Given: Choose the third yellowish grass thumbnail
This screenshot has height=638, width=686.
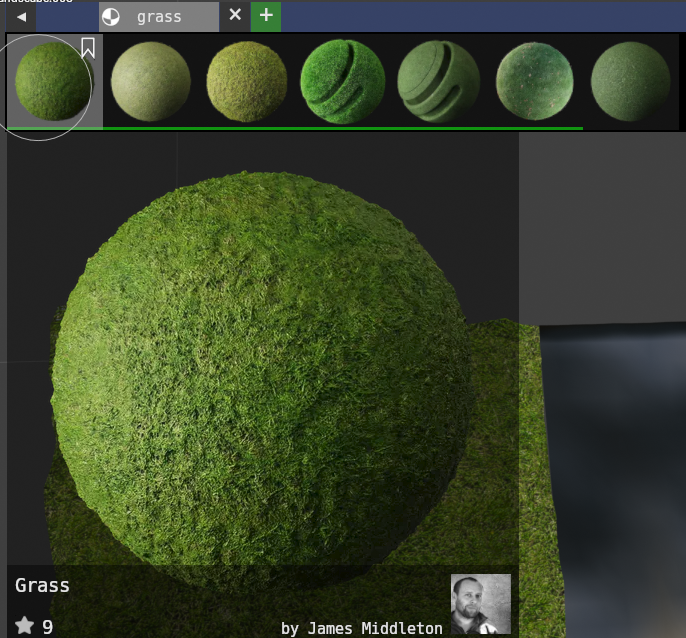Looking at the screenshot, I should click(x=246, y=82).
